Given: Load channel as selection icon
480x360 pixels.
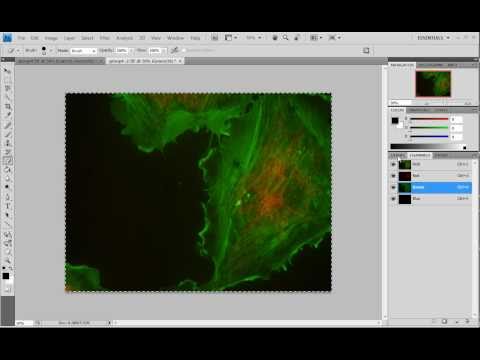Looking at the screenshot, I should click(434, 321).
